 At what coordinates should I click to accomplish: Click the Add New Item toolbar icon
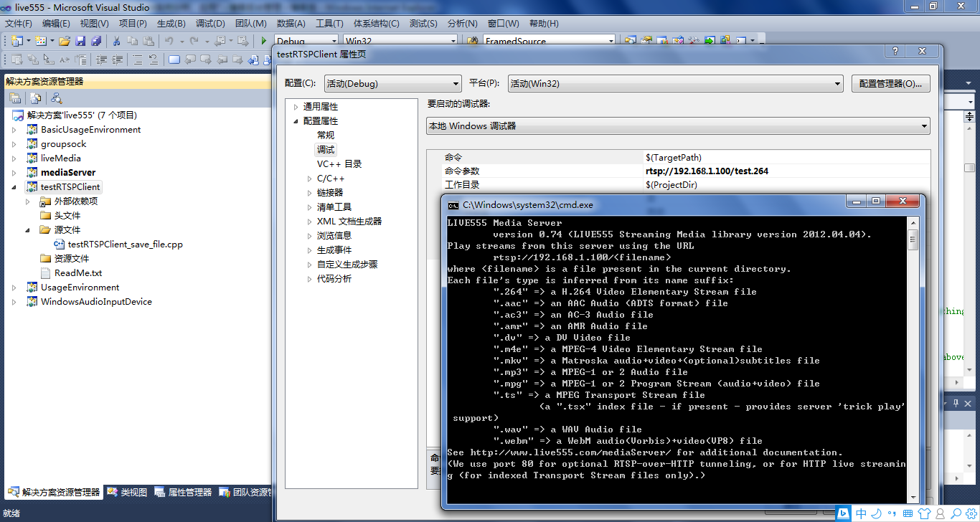pos(41,41)
